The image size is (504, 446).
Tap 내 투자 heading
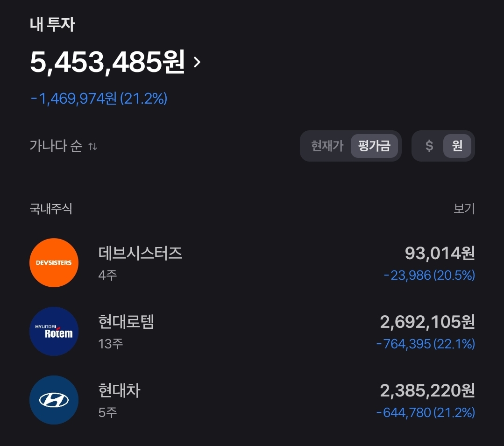click(x=52, y=24)
